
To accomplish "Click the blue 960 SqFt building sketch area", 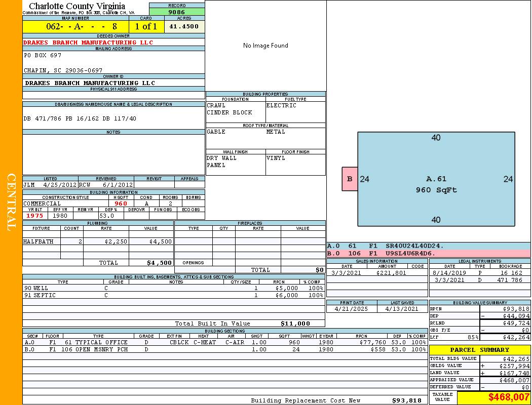I will tap(436, 184).
